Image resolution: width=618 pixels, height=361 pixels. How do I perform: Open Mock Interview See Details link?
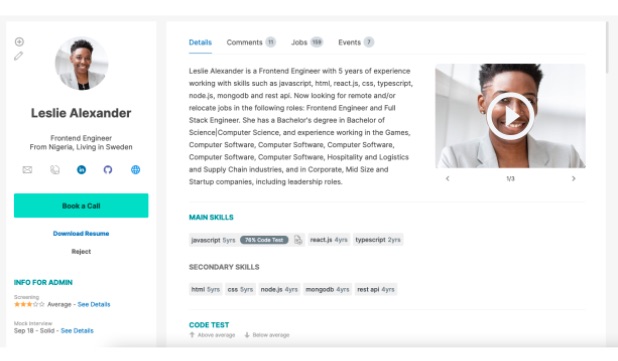point(77,331)
